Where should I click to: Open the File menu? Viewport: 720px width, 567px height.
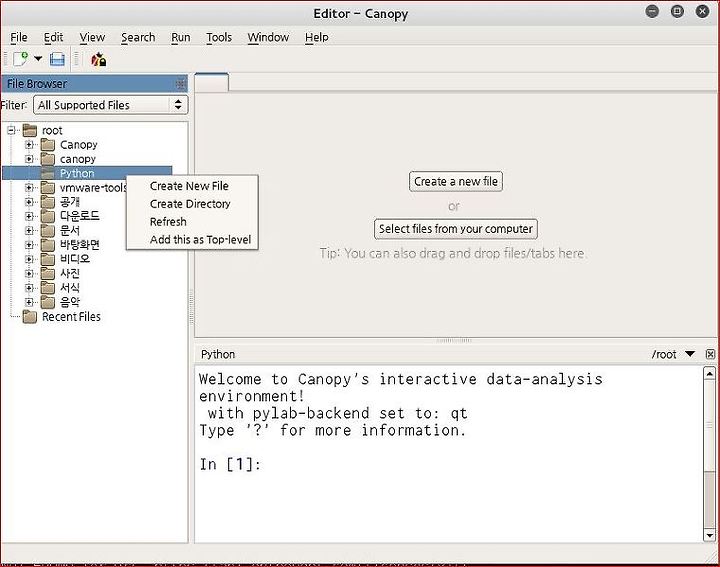coord(19,37)
